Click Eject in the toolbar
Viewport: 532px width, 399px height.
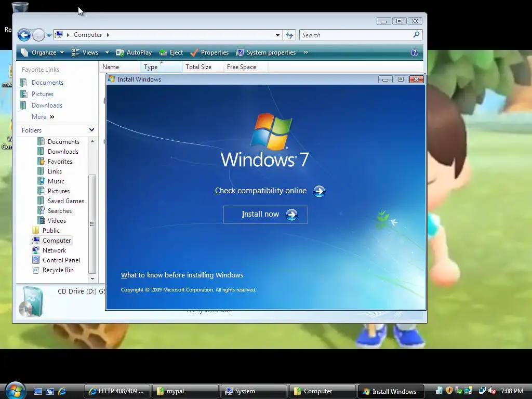coord(171,52)
